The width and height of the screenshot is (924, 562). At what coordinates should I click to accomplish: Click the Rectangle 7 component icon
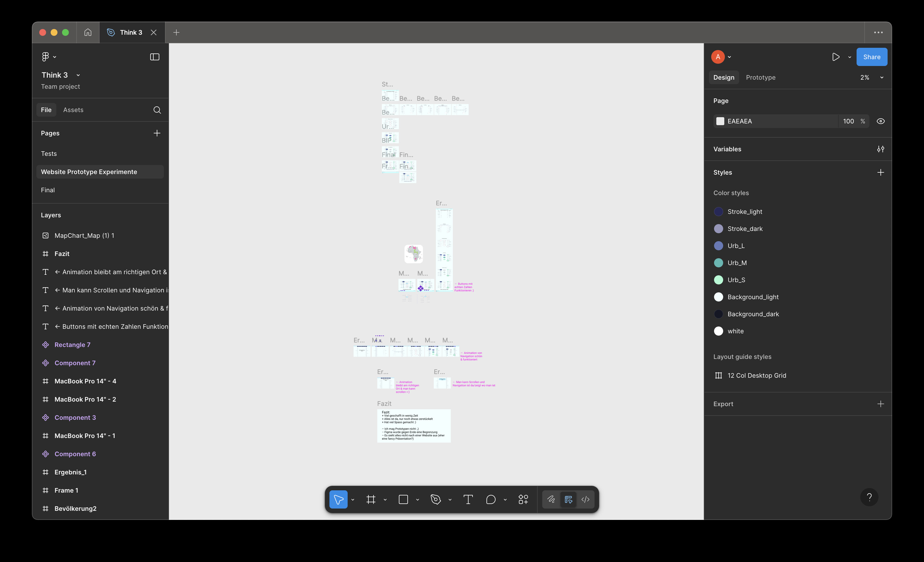pos(46,344)
